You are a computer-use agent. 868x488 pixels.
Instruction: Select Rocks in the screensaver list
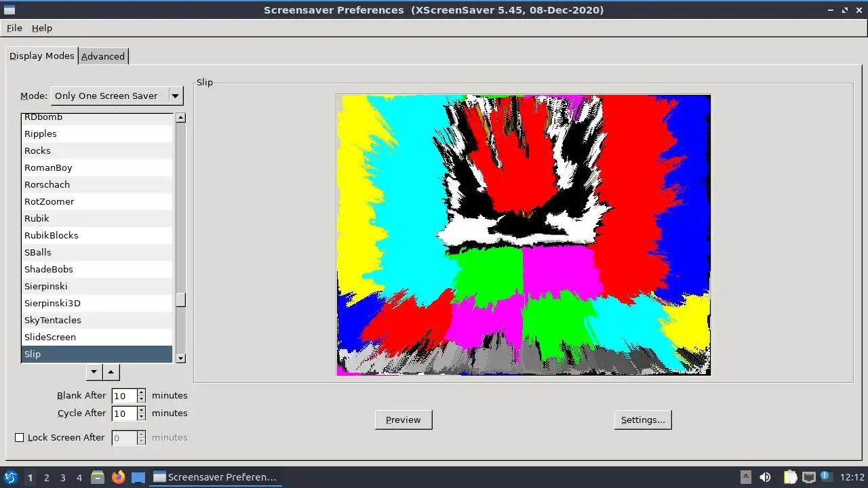click(x=97, y=150)
